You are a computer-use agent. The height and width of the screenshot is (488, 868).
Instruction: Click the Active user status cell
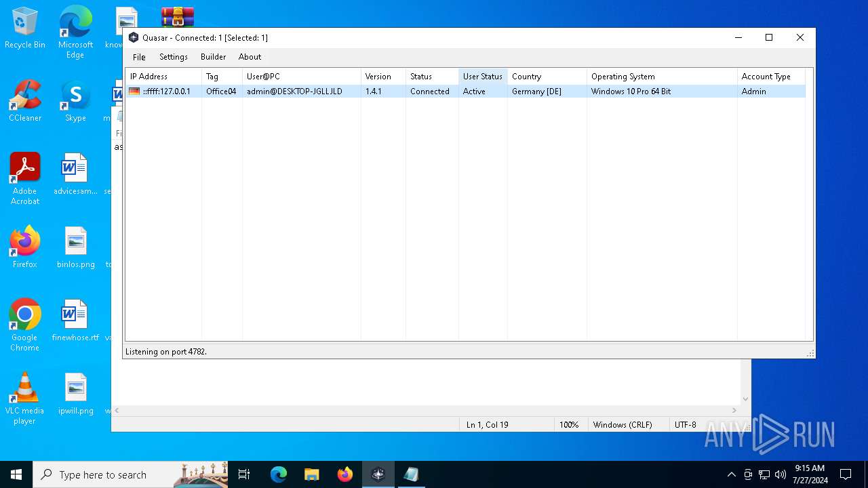474,91
